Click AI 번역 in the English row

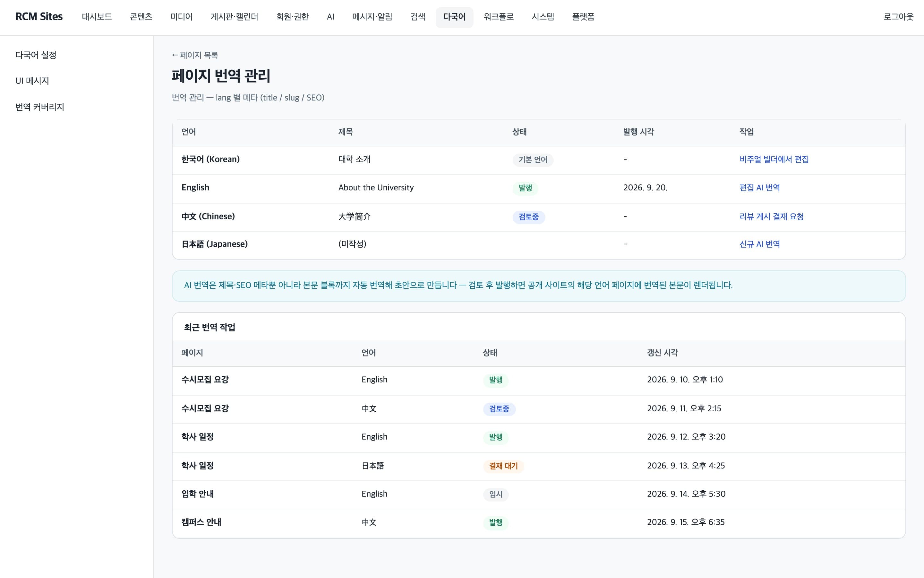pos(768,188)
